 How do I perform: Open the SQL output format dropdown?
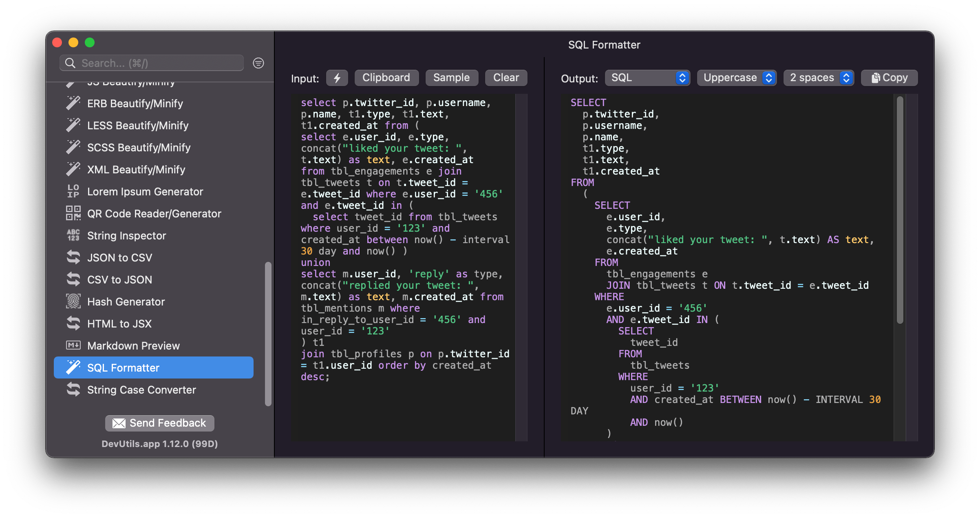(x=647, y=77)
